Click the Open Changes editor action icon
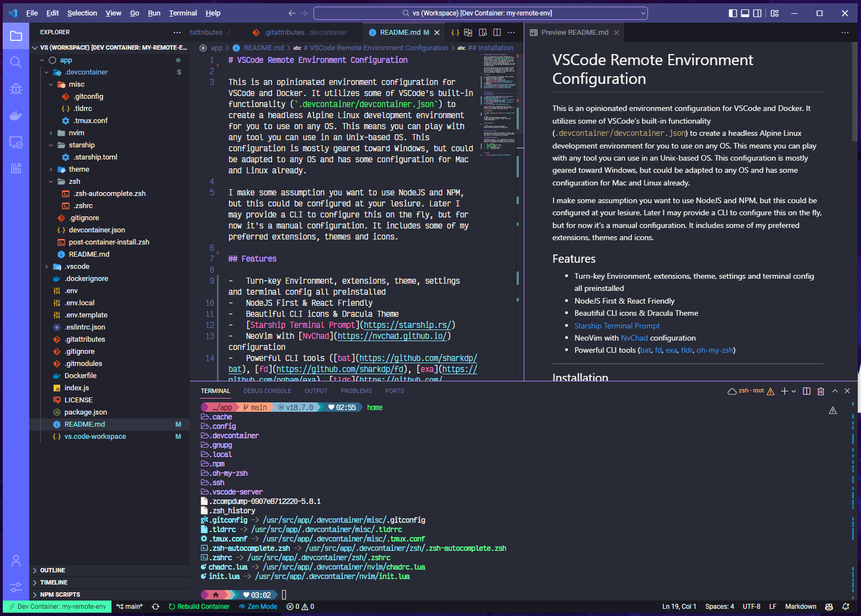The height and width of the screenshot is (616, 861). coord(469,33)
